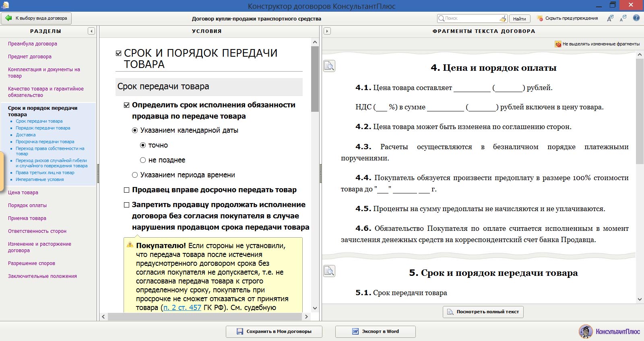Viewport: 644px width, 341px height.
Task: Open link п. 2 ст. 457
Action: (x=182, y=308)
